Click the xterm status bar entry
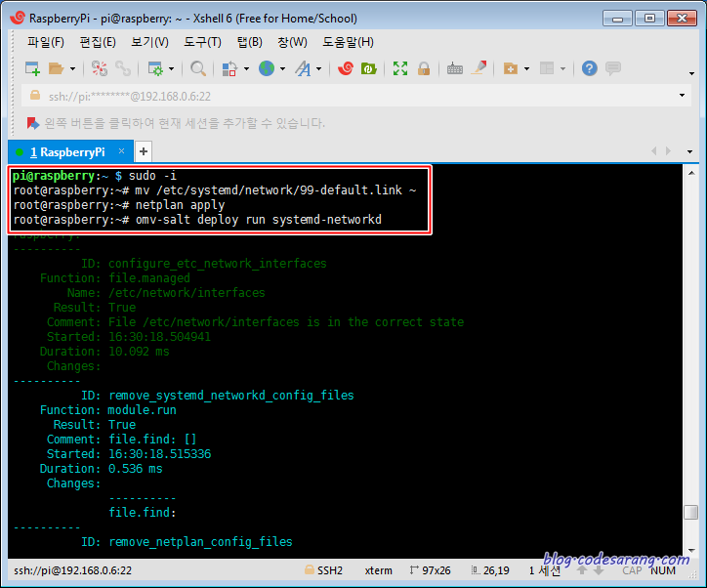The width and height of the screenshot is (707, 588). (378, 570)
